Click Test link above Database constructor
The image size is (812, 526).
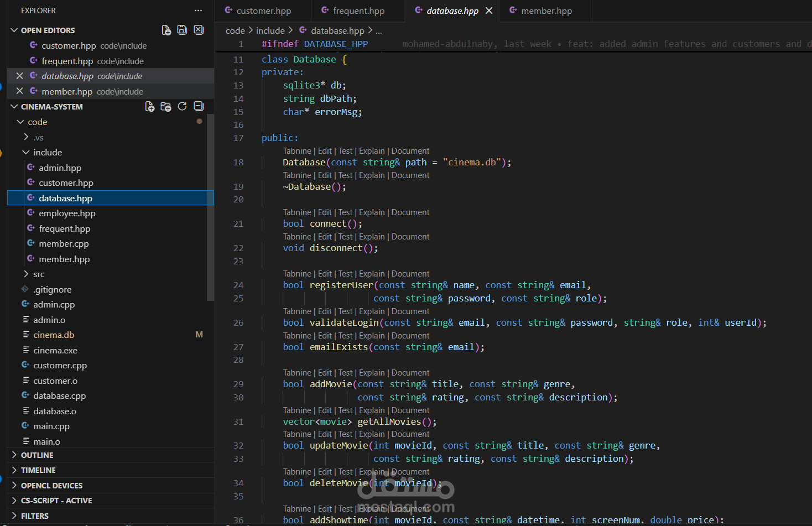point(345,151)
